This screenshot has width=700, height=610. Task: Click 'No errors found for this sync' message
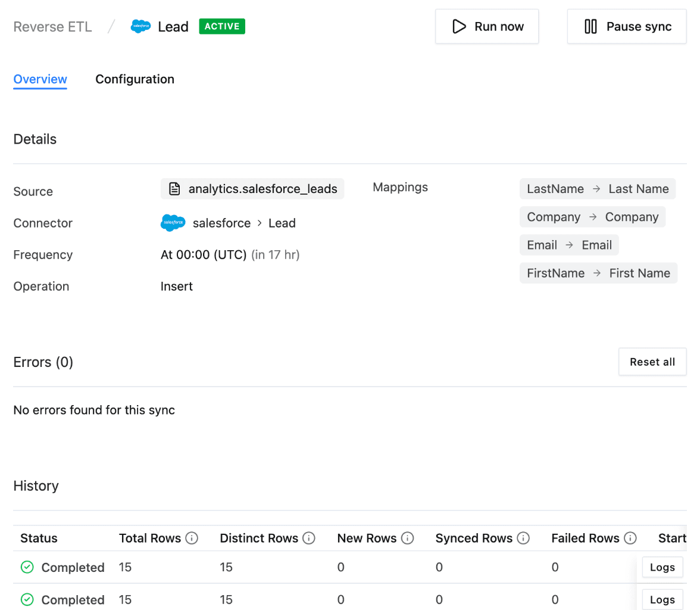tap(94, 410)
